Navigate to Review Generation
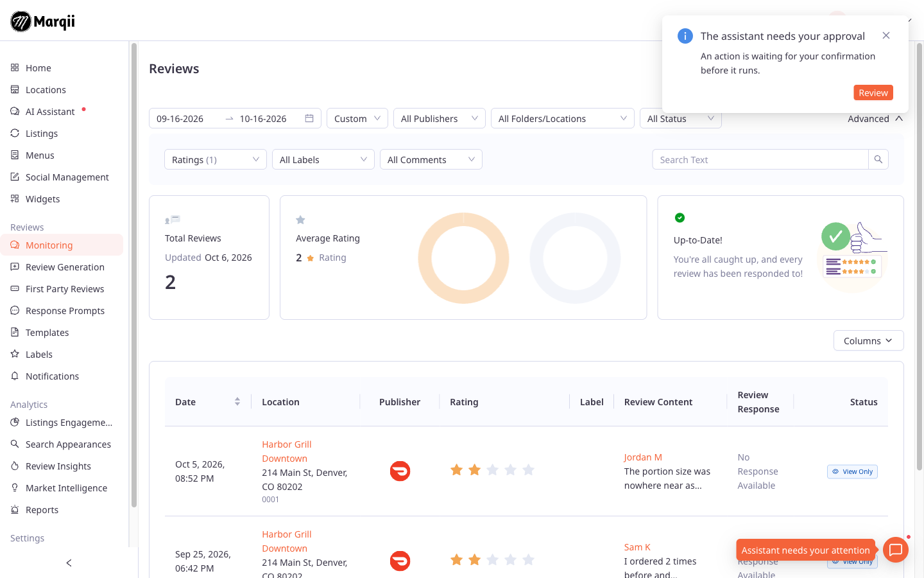This screenshot has height=578, width=924. (x=65, y=267)
